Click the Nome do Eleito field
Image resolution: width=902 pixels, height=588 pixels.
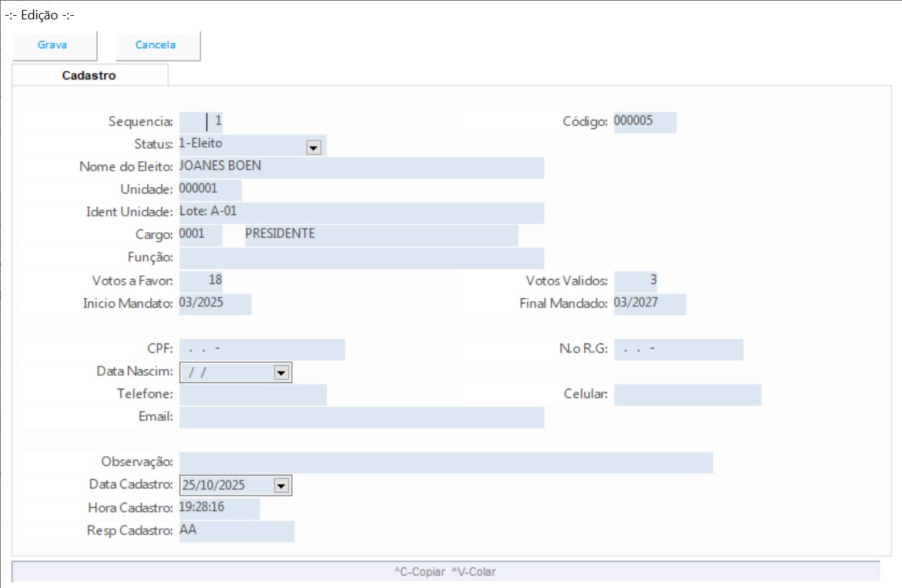361,167
